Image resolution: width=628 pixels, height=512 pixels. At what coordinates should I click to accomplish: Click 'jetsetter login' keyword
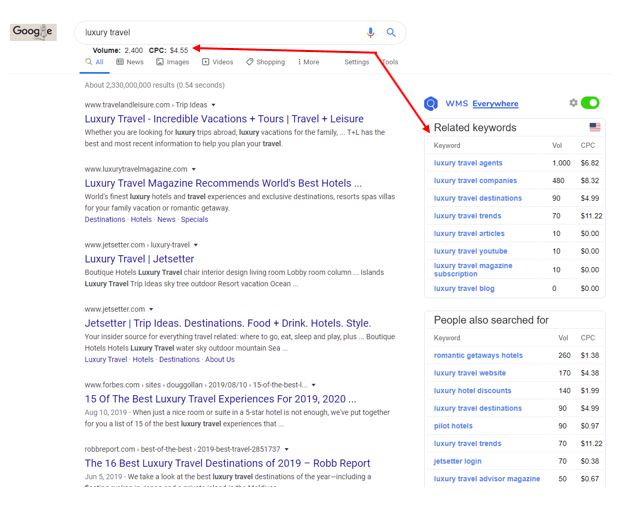457,461
